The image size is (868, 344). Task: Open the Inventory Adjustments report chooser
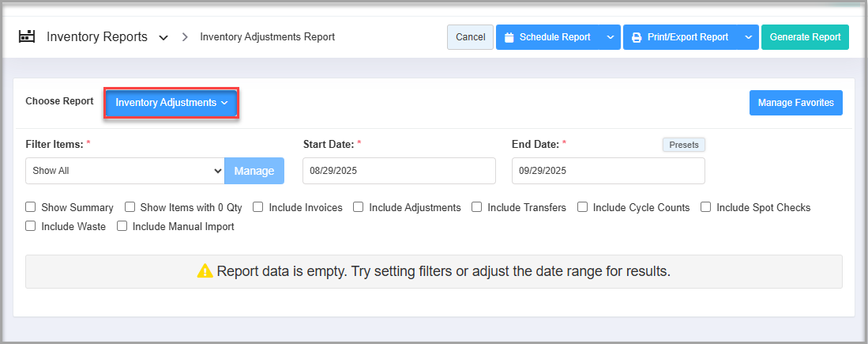tap(171, 103)
